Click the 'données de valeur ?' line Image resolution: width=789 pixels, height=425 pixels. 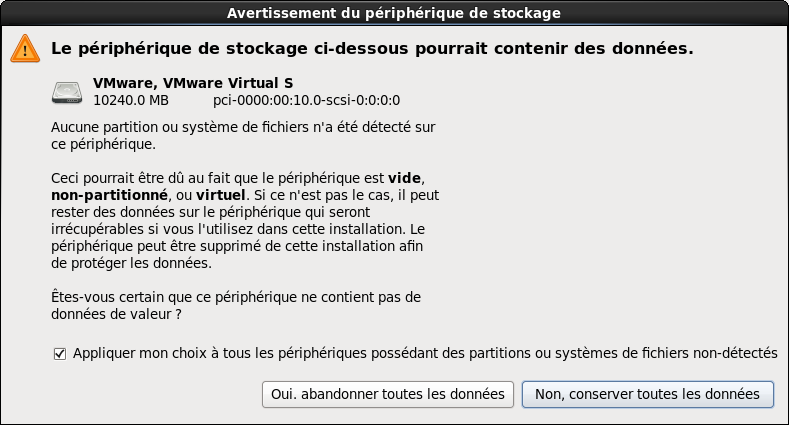pyautogui.click(x=116, y=314)
